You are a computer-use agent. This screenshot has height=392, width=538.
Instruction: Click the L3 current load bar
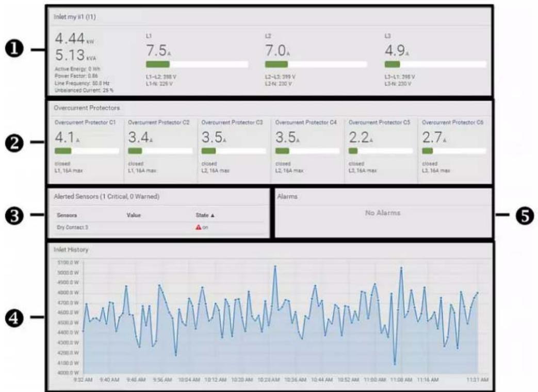tap(435, 64)
